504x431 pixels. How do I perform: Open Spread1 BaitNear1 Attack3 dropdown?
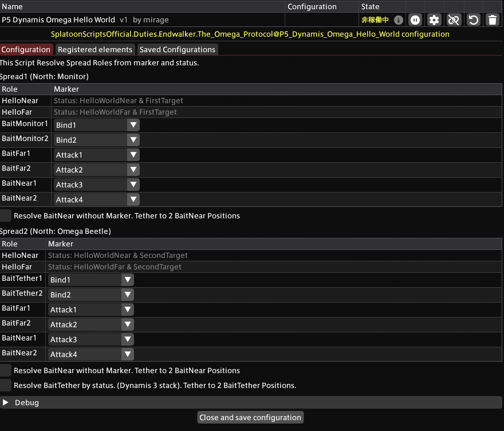[x=96, y=185]
